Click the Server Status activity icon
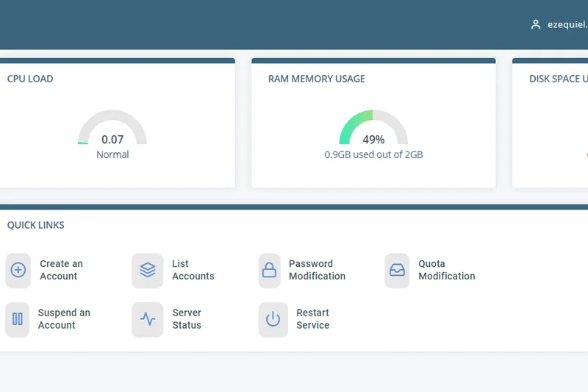This screenshot has width=588, height=392. point(148,319)
